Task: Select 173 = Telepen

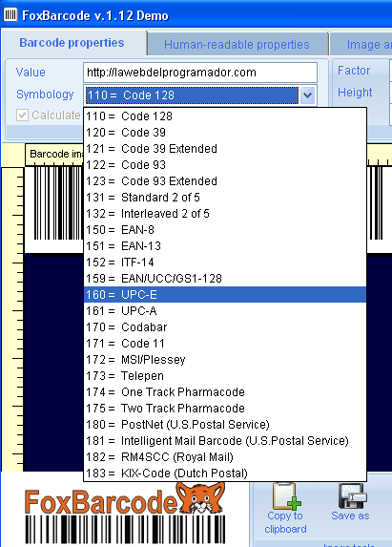Action: point(225,376)
